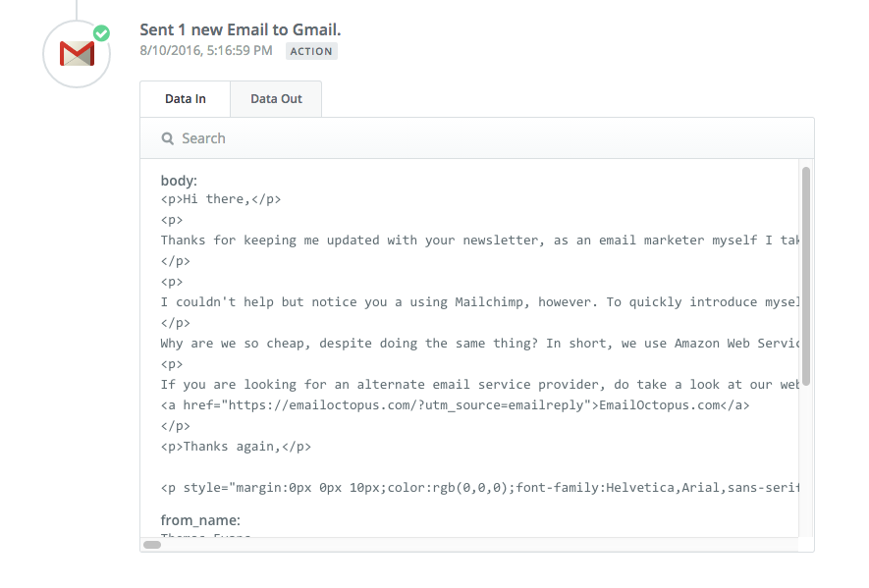This screenshot has width=869, height=588.
Task: Click the 'Thanks for keeping me updated' line
Action: 481,241
